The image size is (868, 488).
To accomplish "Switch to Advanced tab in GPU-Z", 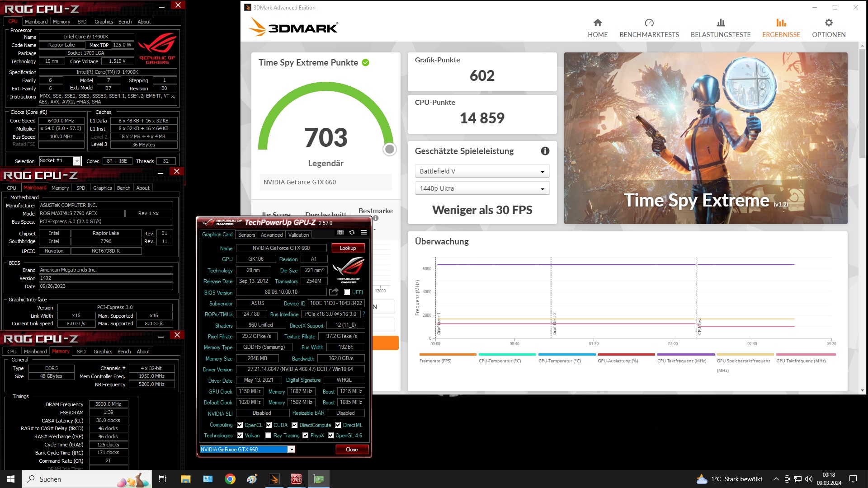I will 271,235.
